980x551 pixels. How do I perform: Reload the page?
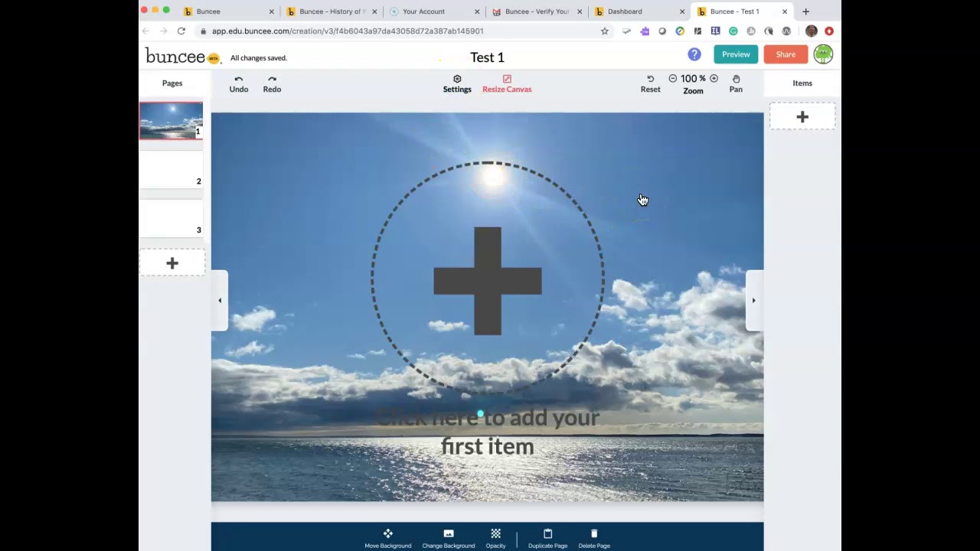[181, 31]
